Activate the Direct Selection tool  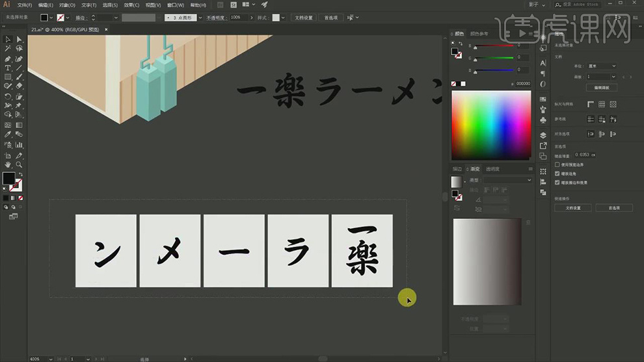(19, 40)
